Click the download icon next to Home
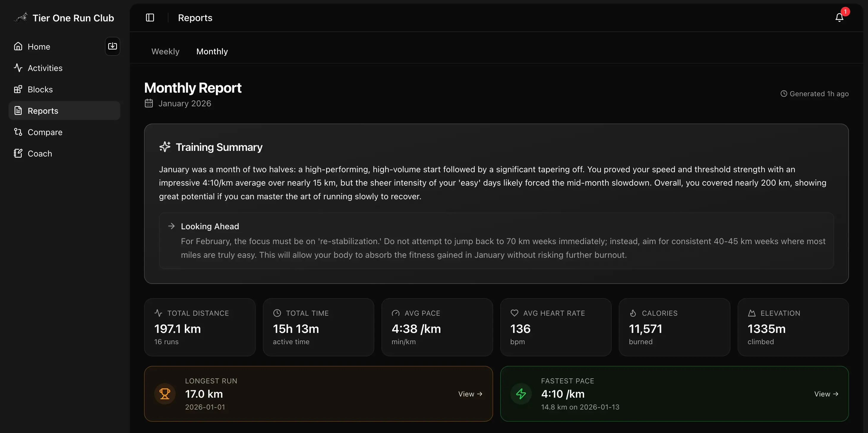This screenshot has width=868, height=433. pos(112,46)
